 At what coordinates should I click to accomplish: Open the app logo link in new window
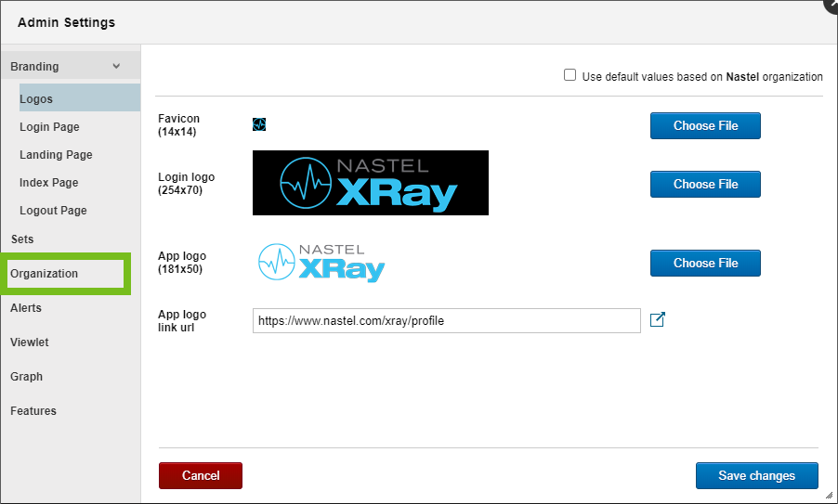click(x=658, y=320)
